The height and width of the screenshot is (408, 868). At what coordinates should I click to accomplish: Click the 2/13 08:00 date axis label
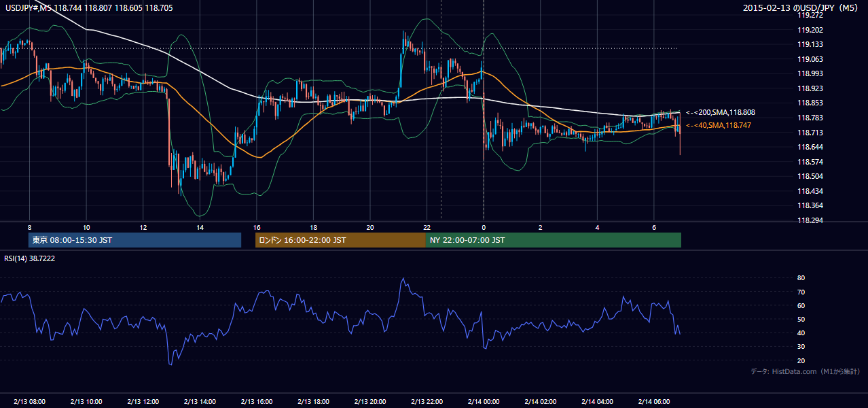[29, 401]
